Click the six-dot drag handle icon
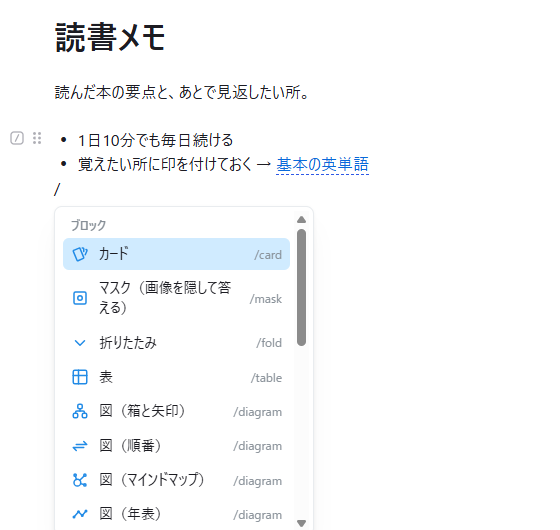 [x=37, y=138]
